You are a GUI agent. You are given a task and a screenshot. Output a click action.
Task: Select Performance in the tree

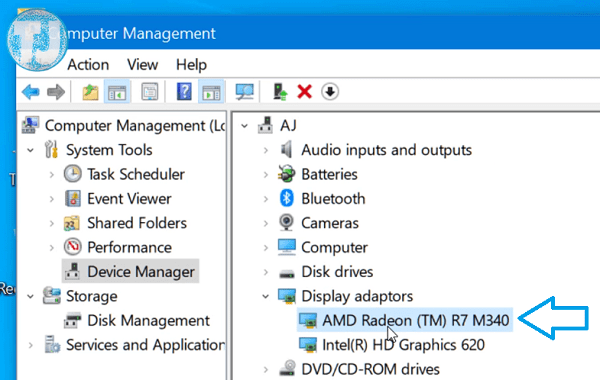tap(129, 248)
